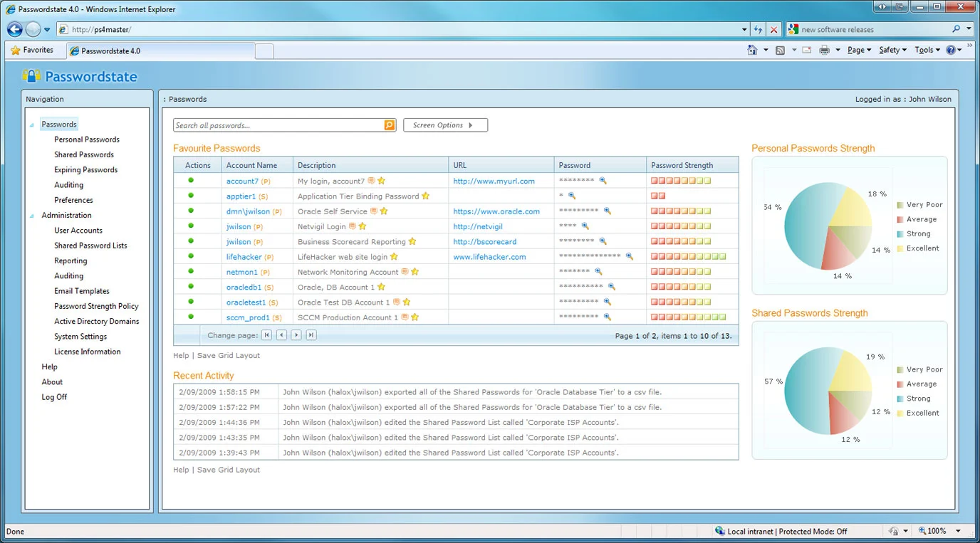
Task: Click Help link under Recent Activity grid
Action: 181,470
